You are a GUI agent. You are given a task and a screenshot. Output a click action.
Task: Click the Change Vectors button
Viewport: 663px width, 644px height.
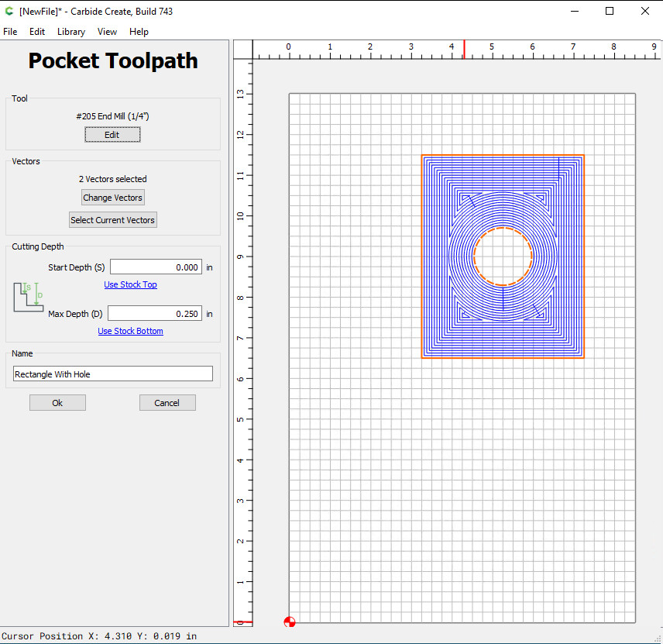point(113,198)
